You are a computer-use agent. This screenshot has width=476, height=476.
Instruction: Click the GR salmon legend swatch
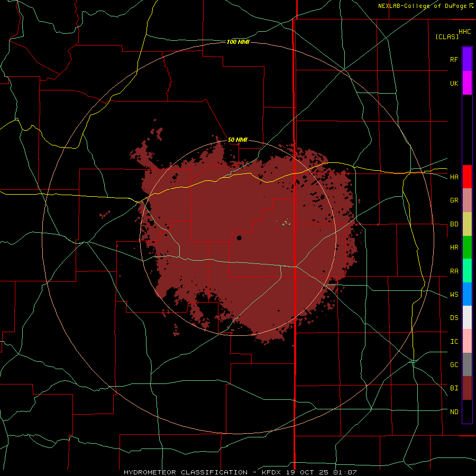(467, 200)
